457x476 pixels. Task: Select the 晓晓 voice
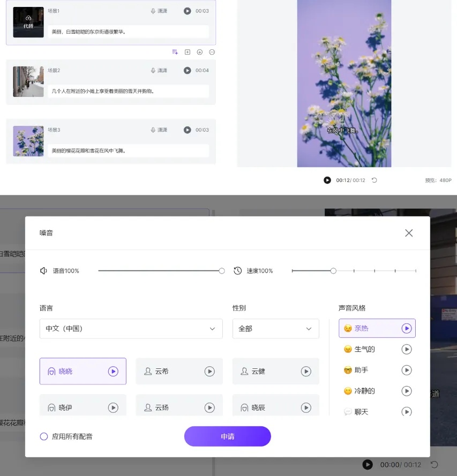pos(83,371)
